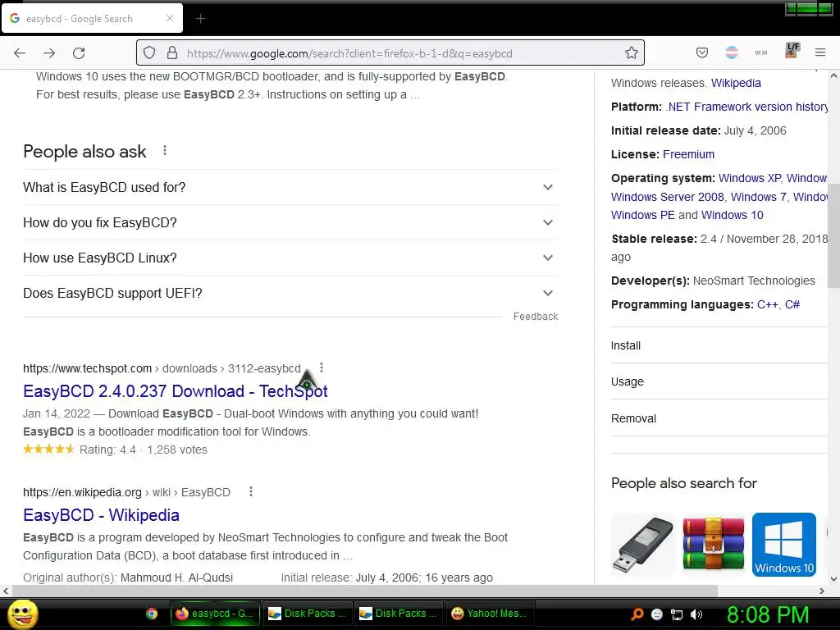This screenshot has width=840, height=630.
Task: Expand the Removal section
Action: (x=719, y=418)
